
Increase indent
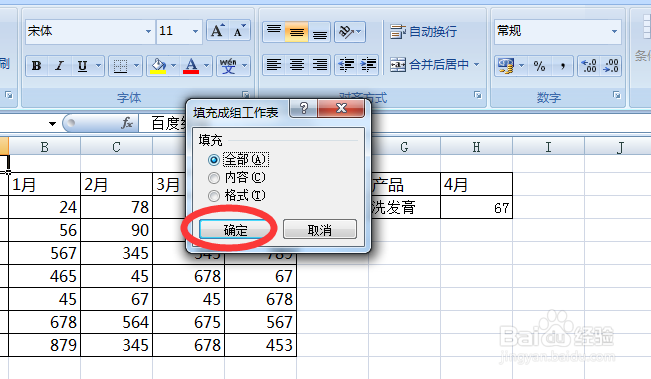coord(368,65)
